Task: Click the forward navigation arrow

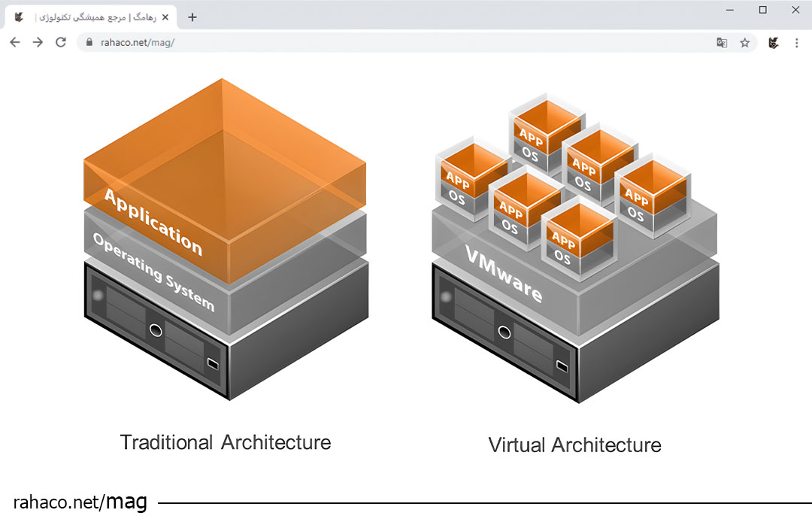Action: [36, 43]
